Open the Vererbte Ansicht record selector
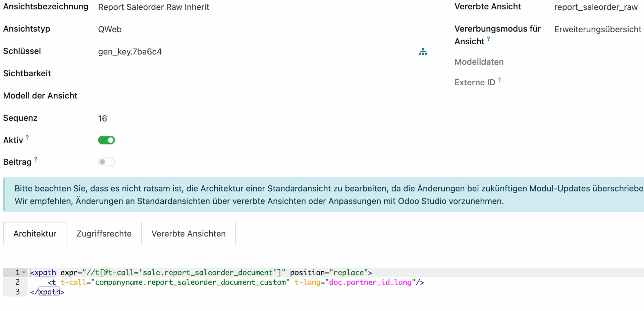This screenshot has height=311, width=644. pyautogui.click(x=596, y=7)
